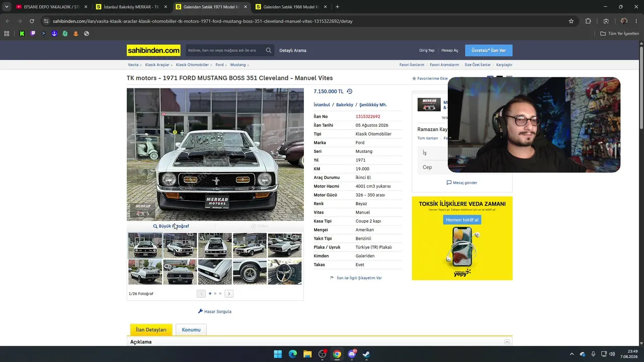Go back to the previous page
The height and width of the screenshot is (362, 644).
point(8,21)
